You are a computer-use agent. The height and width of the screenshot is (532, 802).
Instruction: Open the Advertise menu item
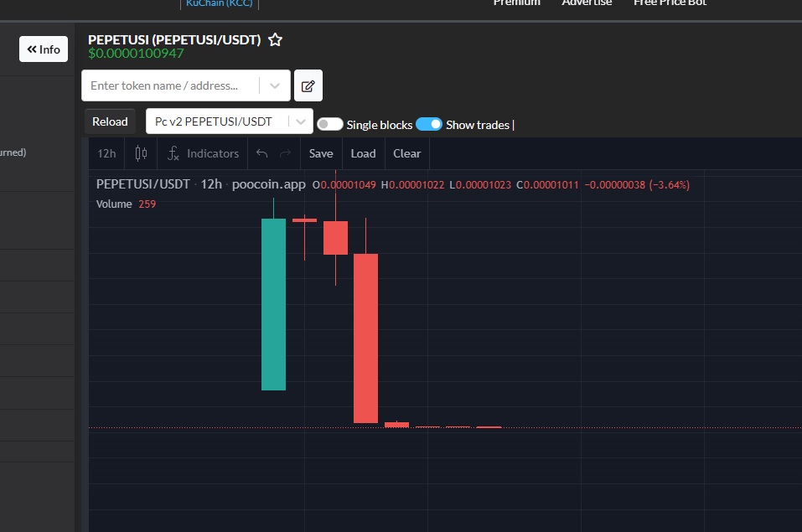tap(587, 3)
